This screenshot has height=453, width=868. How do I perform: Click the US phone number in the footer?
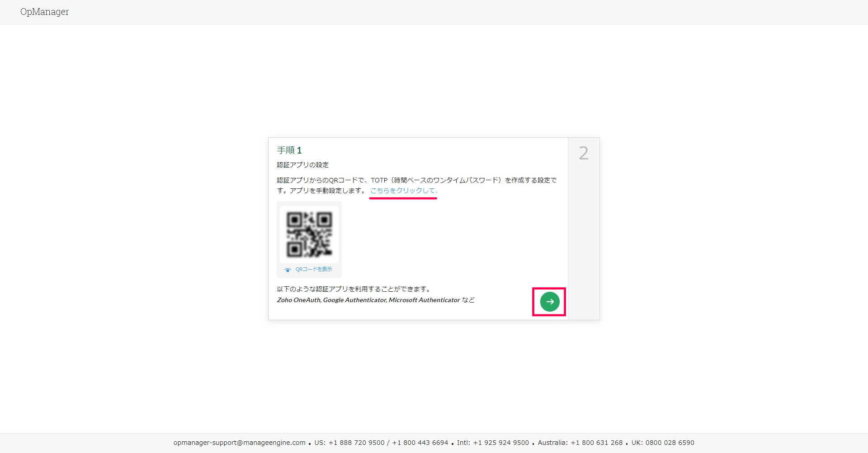381,443
